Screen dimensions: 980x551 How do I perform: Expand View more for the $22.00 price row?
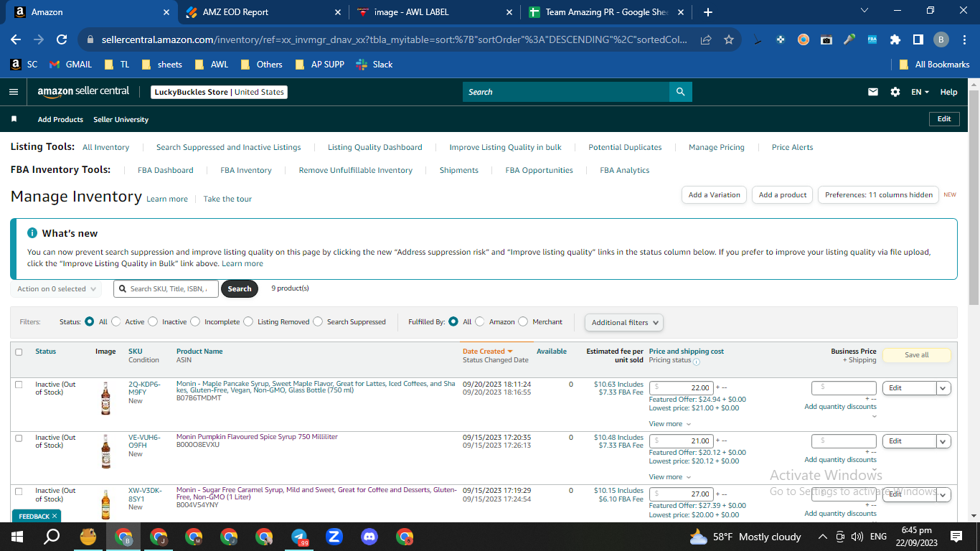(x=670, y=424)
